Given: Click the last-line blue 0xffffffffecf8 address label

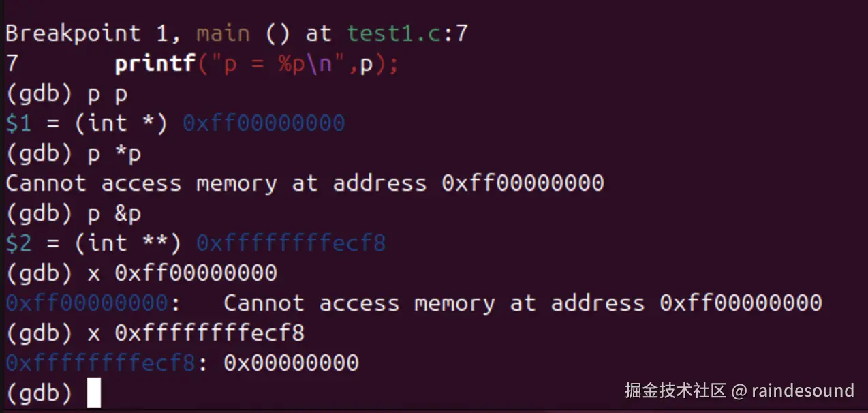Looking at the screenshot, I should click(x=100, y=363).
